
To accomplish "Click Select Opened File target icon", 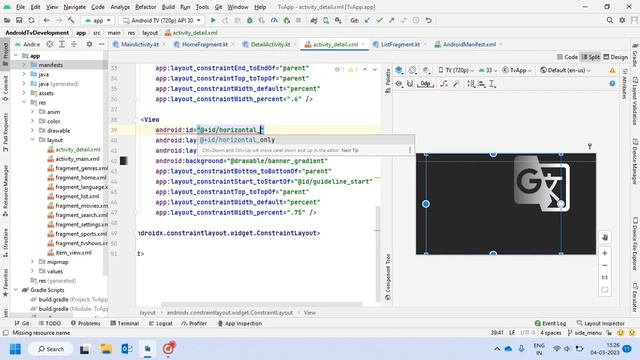I will pyautogui.click(x=49, y=44).
